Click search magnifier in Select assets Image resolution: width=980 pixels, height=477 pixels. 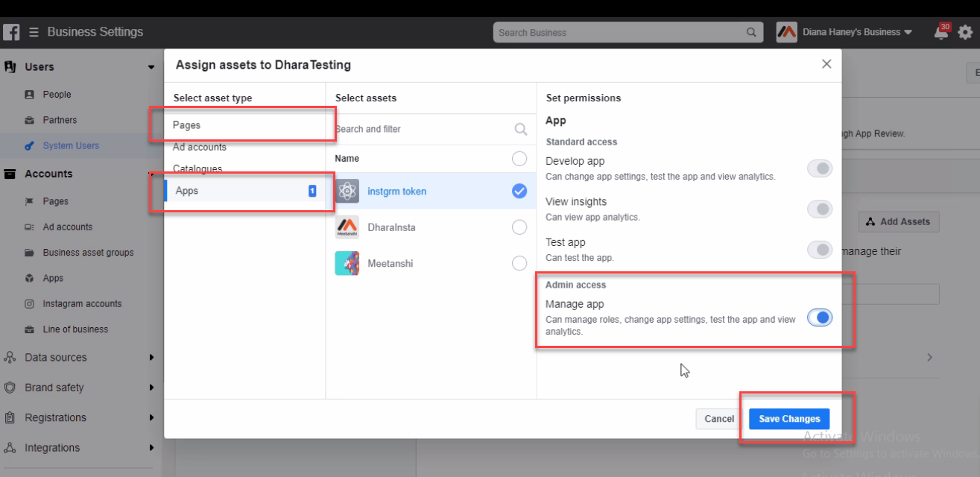point(521,129)
